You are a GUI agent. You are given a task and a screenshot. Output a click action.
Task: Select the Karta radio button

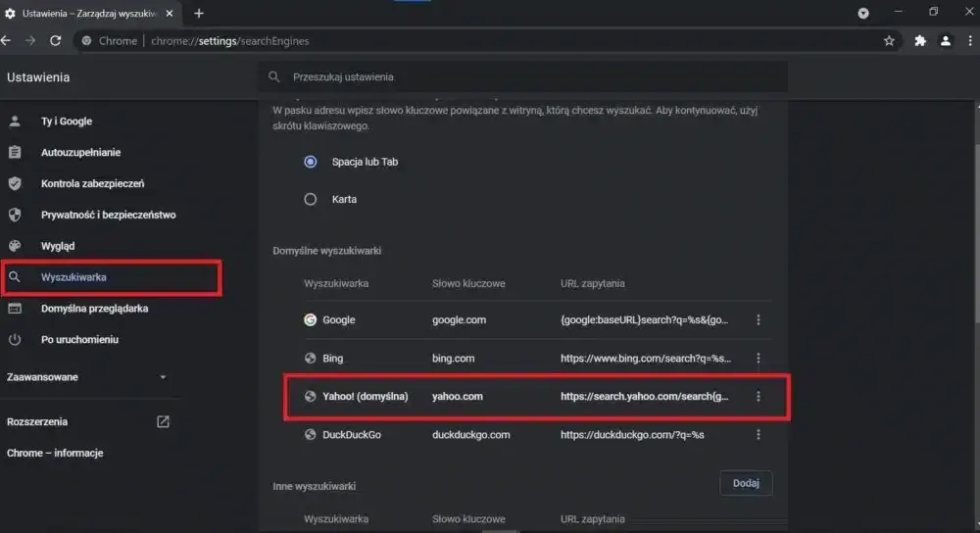coord(310,199)
